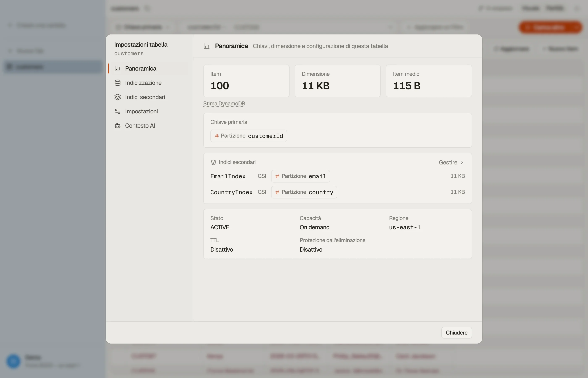This screenshot has width=588, height=378.
Task: Click the Panoramica bar-chart icon in sidebar
Action: pos(118,68)
